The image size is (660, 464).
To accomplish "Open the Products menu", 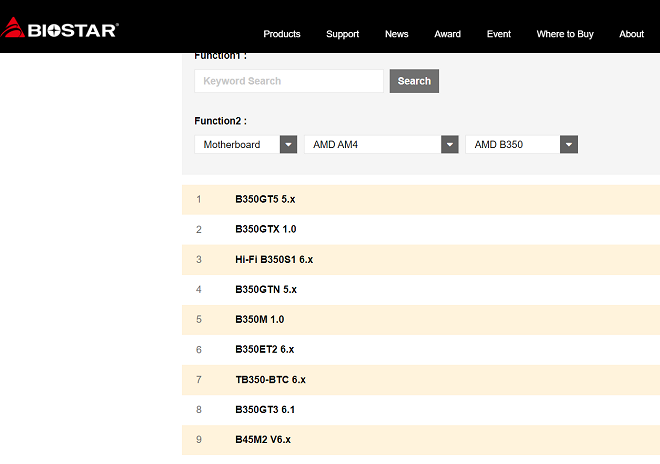I will coord(281,34).
